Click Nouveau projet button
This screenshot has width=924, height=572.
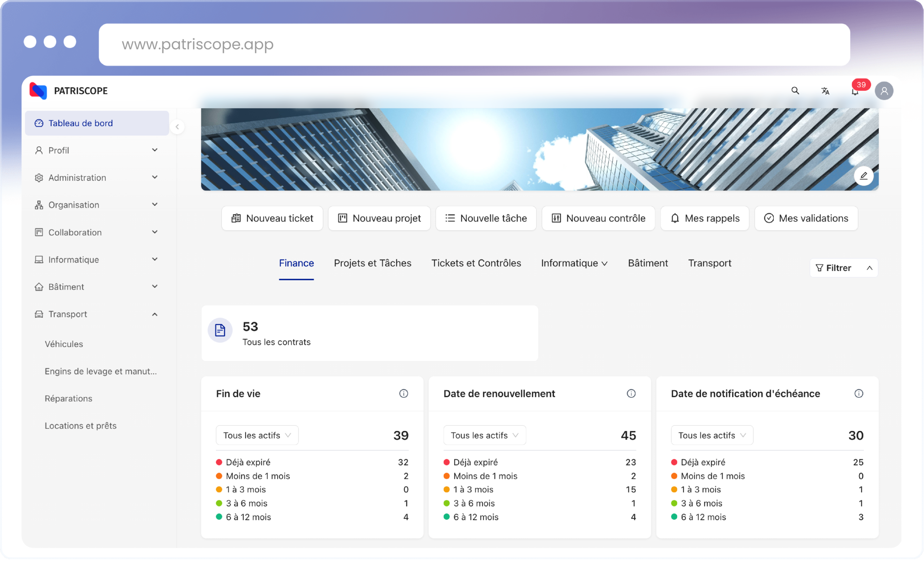click(x=379, y=218)
